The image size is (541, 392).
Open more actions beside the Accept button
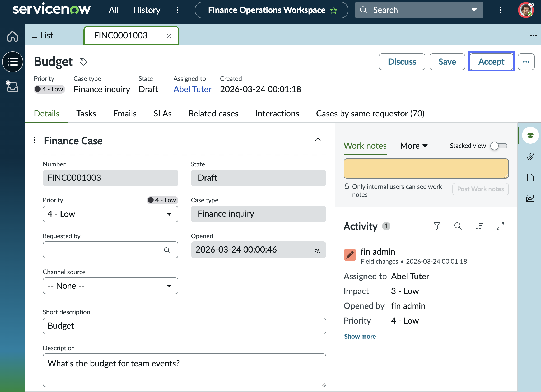[x=526, y=62]
